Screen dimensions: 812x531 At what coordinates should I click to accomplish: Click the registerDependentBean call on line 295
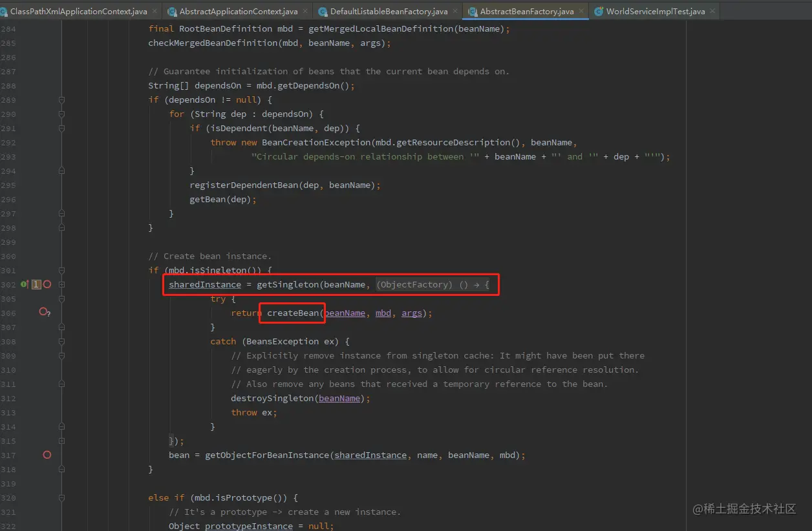tap(244, 185)
